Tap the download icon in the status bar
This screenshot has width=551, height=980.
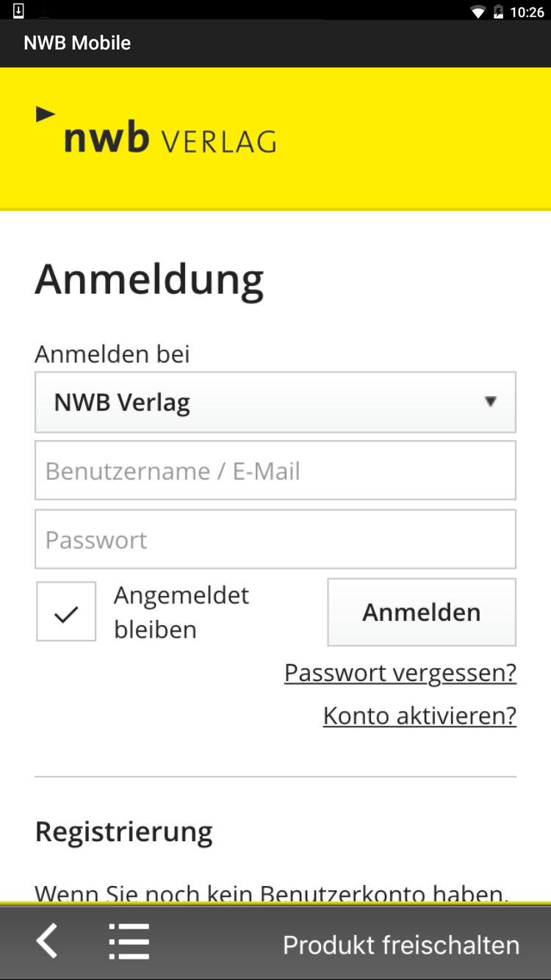click(x=17, y=10)
